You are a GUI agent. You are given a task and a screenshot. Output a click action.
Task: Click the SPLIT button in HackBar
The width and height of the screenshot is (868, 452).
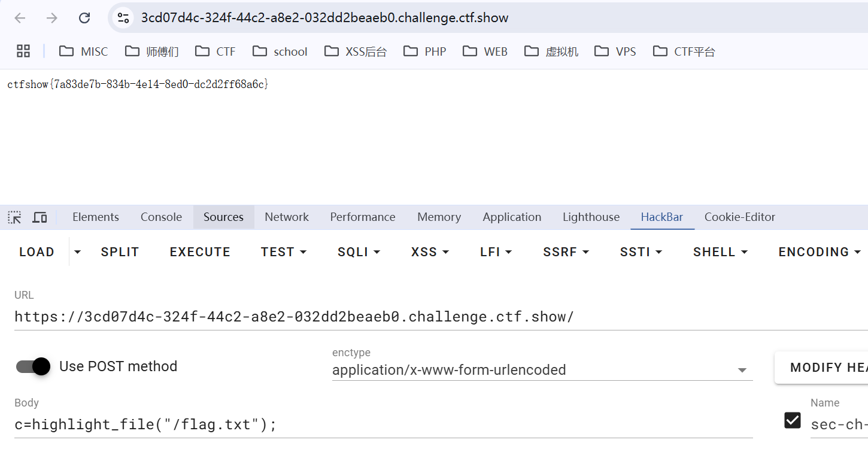coord(120,252)
